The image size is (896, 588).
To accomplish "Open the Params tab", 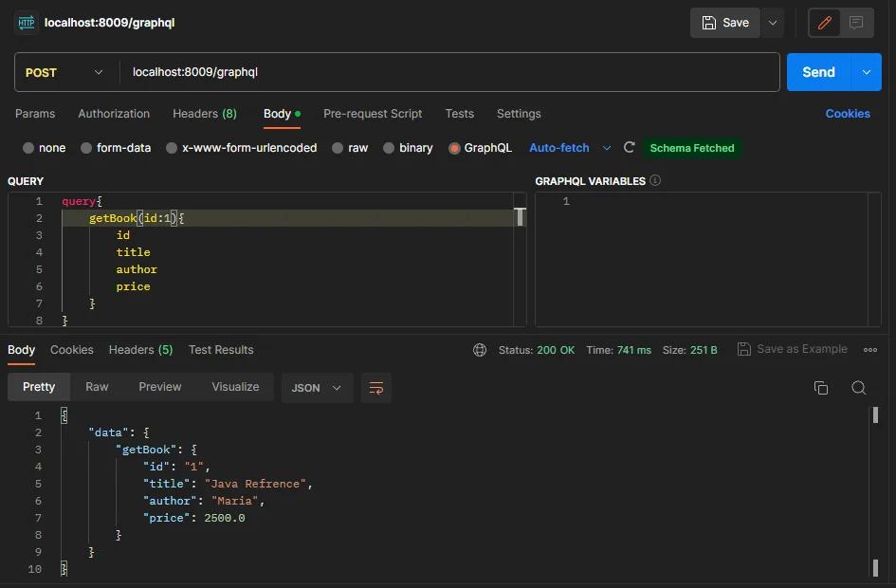I will (x=35, y=114).
